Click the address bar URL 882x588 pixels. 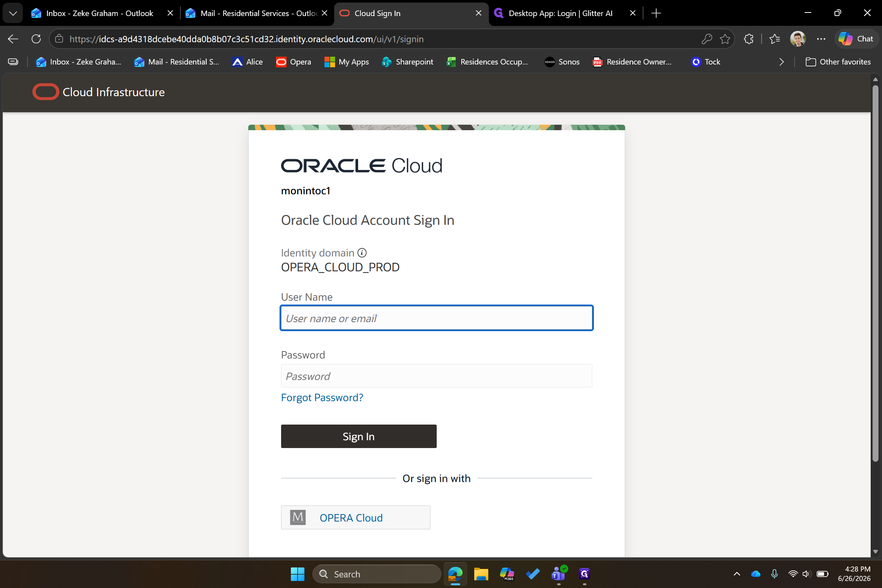click(246, 39)
